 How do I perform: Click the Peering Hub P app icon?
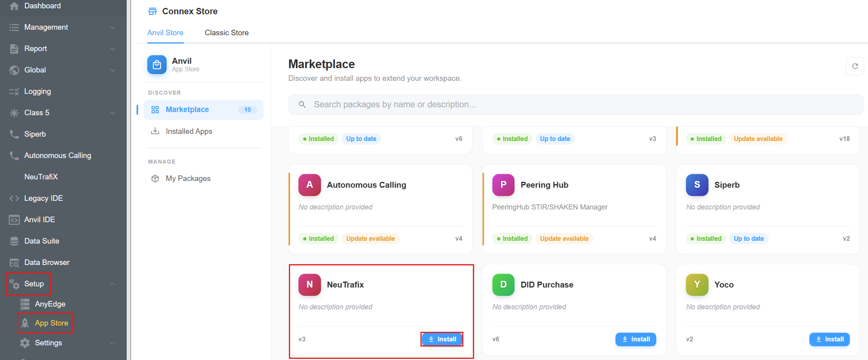tap(503, 185)
